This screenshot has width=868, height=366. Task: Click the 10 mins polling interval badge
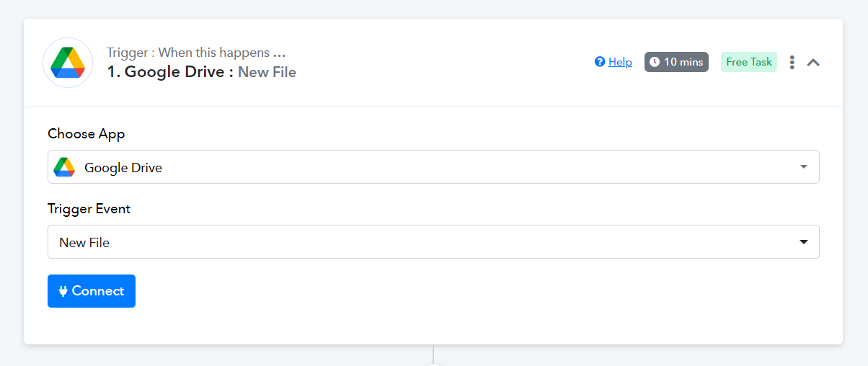coord(676,62)
